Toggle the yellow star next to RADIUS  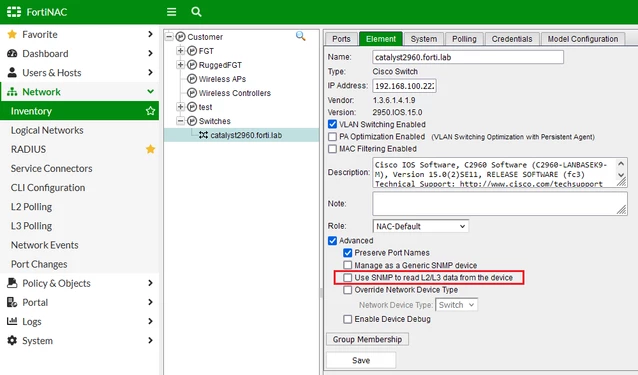151,149
